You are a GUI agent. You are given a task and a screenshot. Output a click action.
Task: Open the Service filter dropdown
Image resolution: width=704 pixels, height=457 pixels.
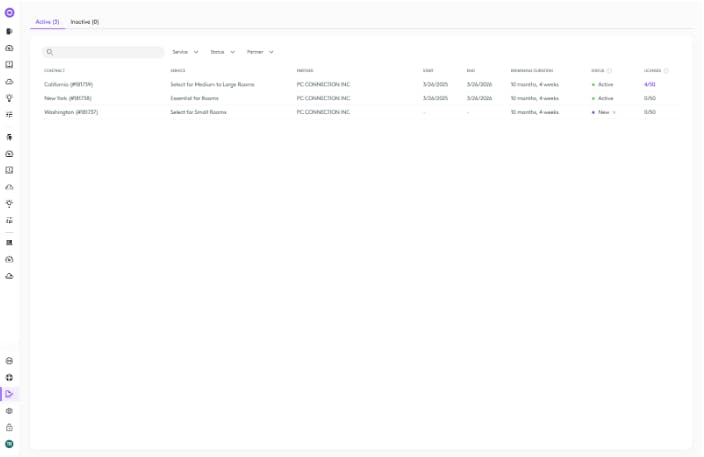185,52
